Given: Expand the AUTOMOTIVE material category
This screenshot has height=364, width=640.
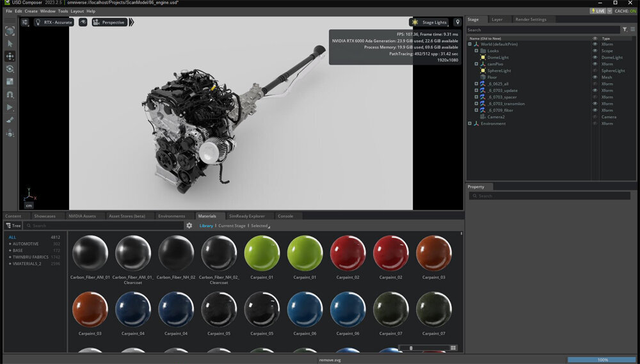Looking at the screenshot, I should 10,244.
